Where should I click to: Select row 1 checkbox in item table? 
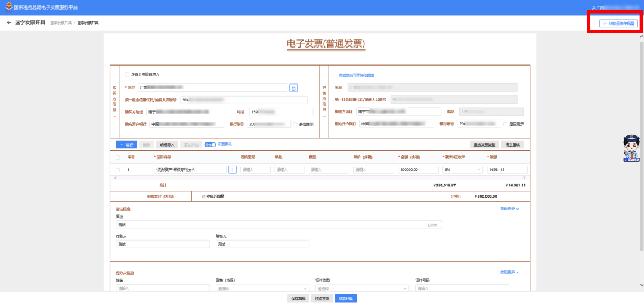[118, 170]
